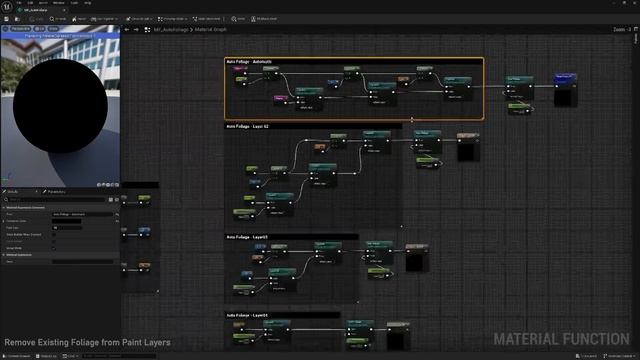The height and width of the screenshot is (360, 640).
Task: Open the Preview State dropdown
Action: (172, 19)
